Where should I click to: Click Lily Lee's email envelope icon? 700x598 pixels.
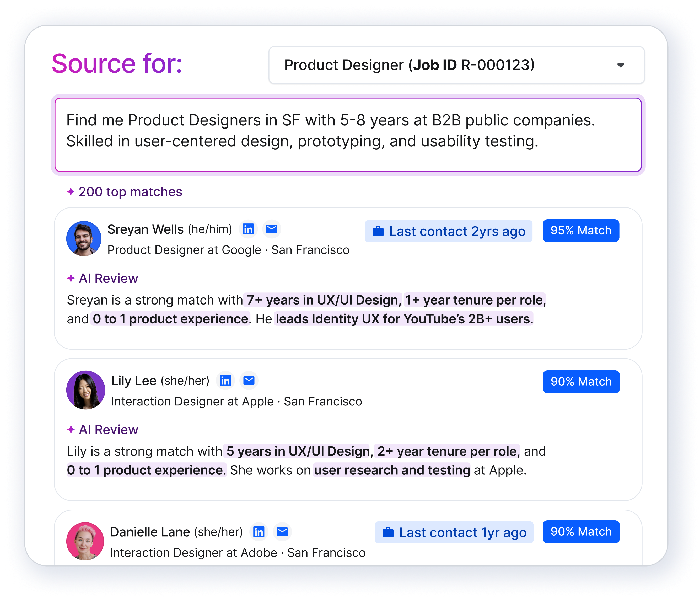[249, 380]
